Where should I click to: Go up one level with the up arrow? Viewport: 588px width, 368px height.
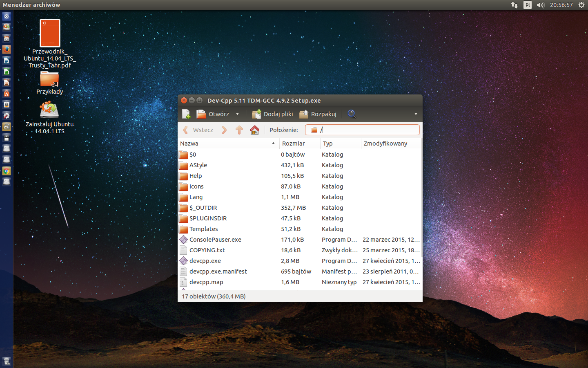pyautogui.click(x=239, y=130)
